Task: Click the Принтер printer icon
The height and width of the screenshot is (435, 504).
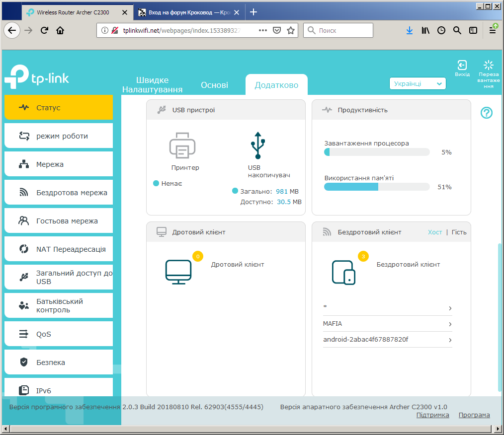Action: pos(182,145)
